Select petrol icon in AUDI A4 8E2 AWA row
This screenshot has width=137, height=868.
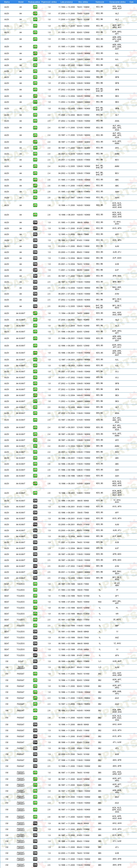click(35, 121)
